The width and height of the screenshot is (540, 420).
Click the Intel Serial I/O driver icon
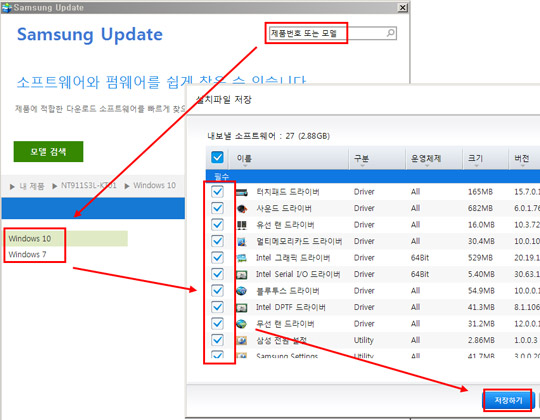coord(242,274)
